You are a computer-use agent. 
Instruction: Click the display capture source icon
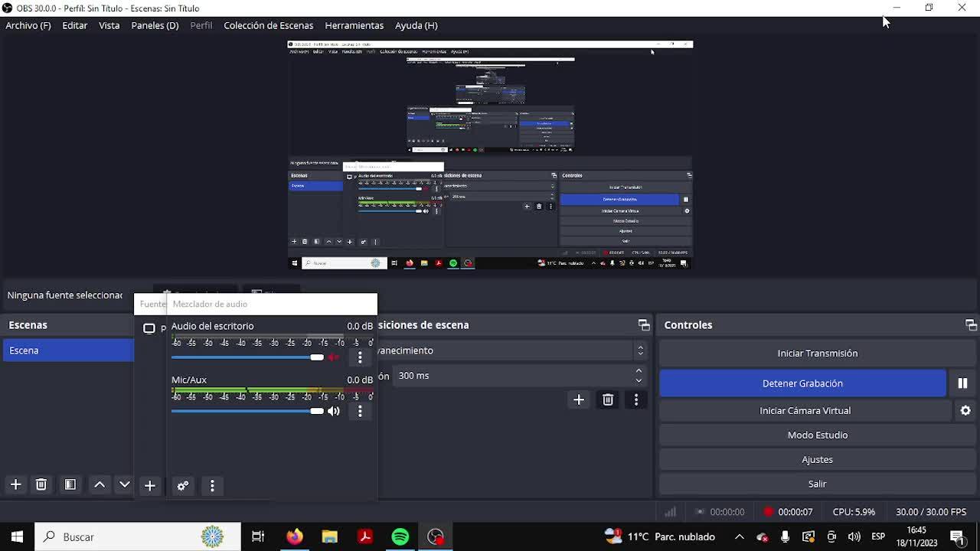tap(149, 328)
